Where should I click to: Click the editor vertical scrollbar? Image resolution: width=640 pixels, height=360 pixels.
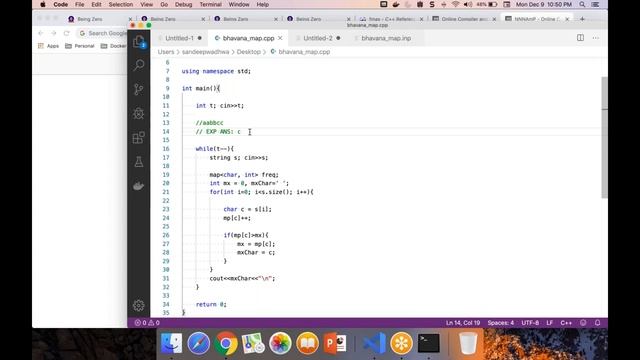[604, 137]
